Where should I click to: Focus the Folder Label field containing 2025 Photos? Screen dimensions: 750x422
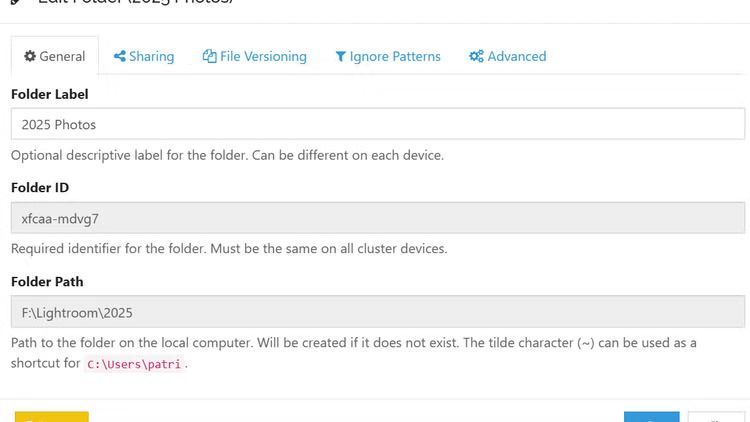377,125
